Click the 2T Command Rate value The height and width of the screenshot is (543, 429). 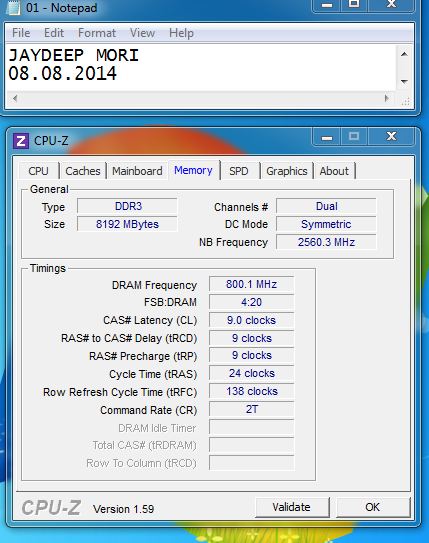251,409
